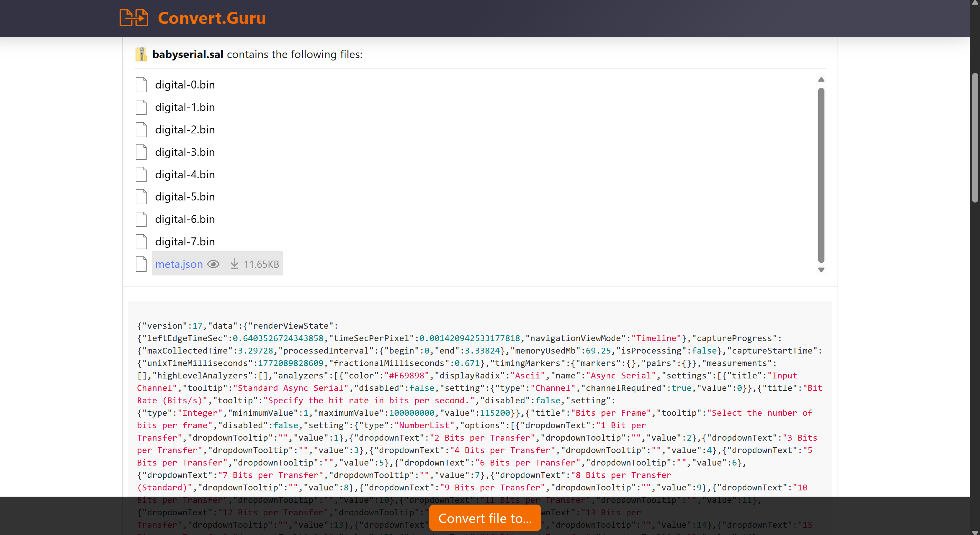Download meta.json using the download arrow
The width and height of the screenshot is (980, 535).
(x=234, y=264)
